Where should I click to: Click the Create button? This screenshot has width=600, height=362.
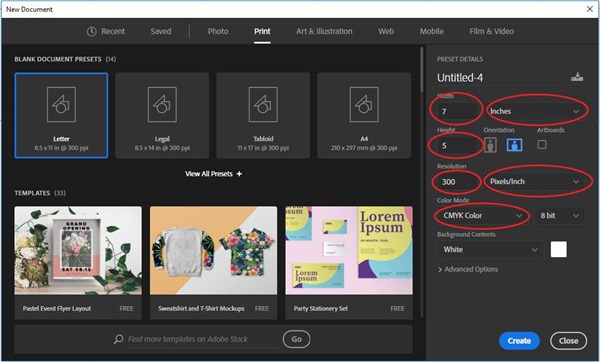[519, 341]
